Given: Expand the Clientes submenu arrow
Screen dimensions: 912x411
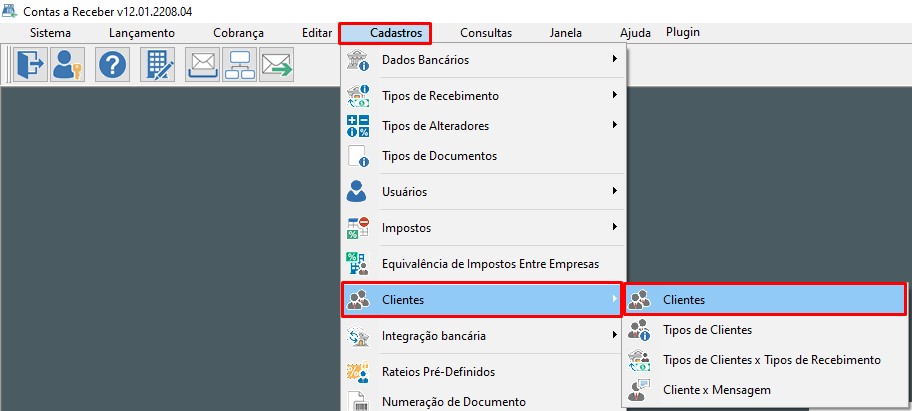Looking at the screenshot, I should (614, 299).
